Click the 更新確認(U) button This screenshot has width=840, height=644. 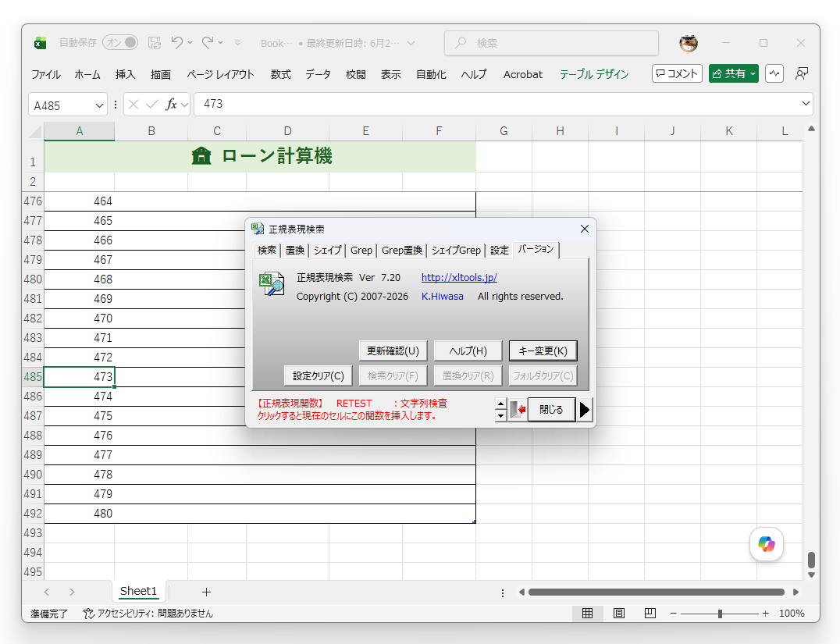point(393,351)
